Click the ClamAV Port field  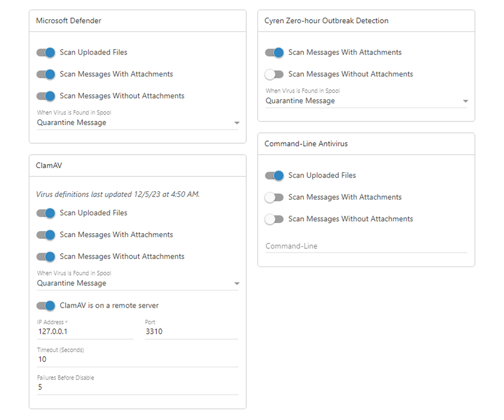[191, 332]
